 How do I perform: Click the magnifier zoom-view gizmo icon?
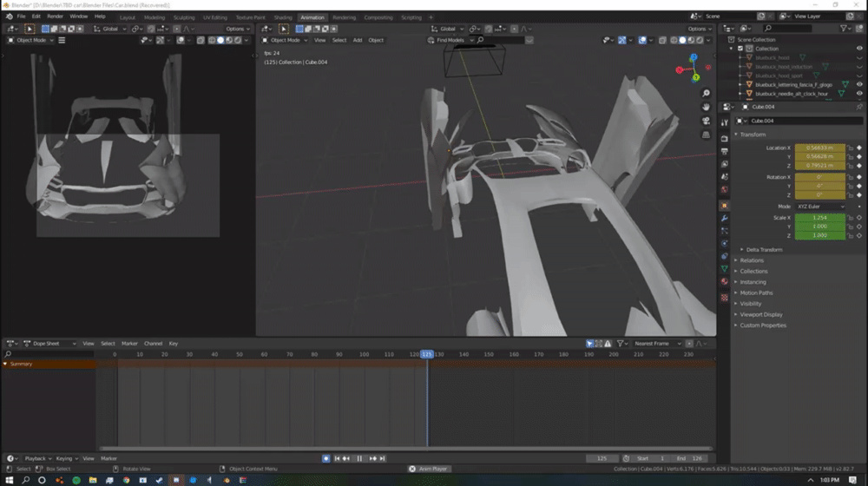tap(707, 93)
